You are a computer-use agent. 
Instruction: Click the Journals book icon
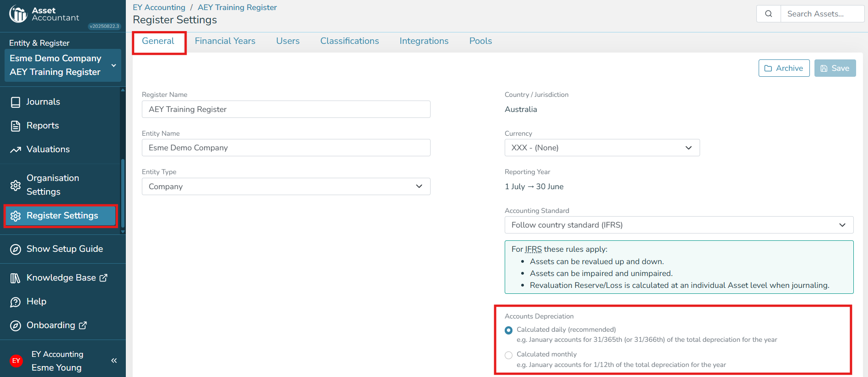pos(16,102)
